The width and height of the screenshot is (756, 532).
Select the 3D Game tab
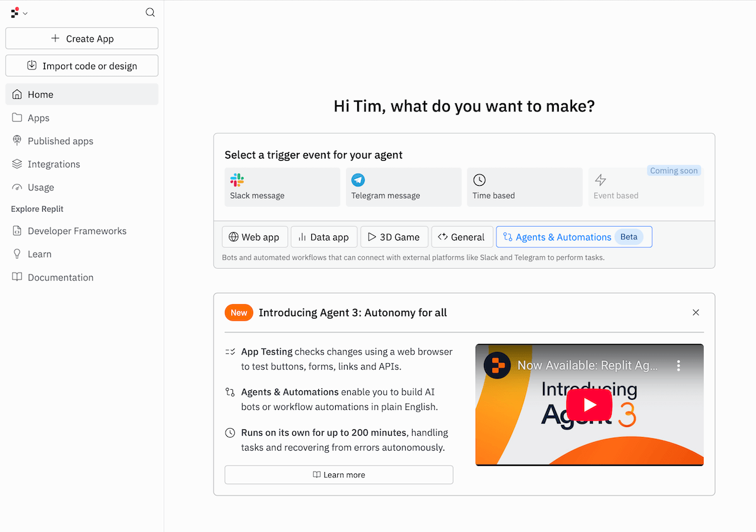pyautogui.click(x=393, y=237)
